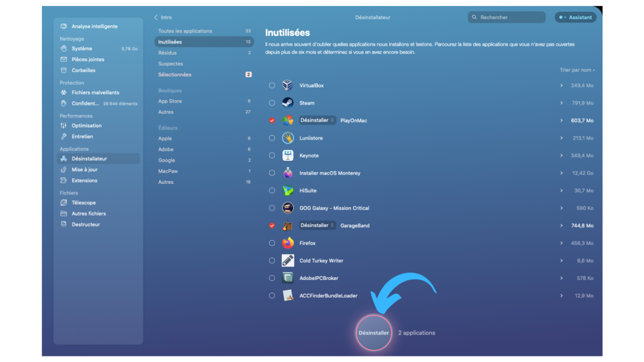Image resolution: width=644 pixels, height=362 pixels.
Task: Click the AdobeIPCBroker app icon
Action: pos(288,278)
